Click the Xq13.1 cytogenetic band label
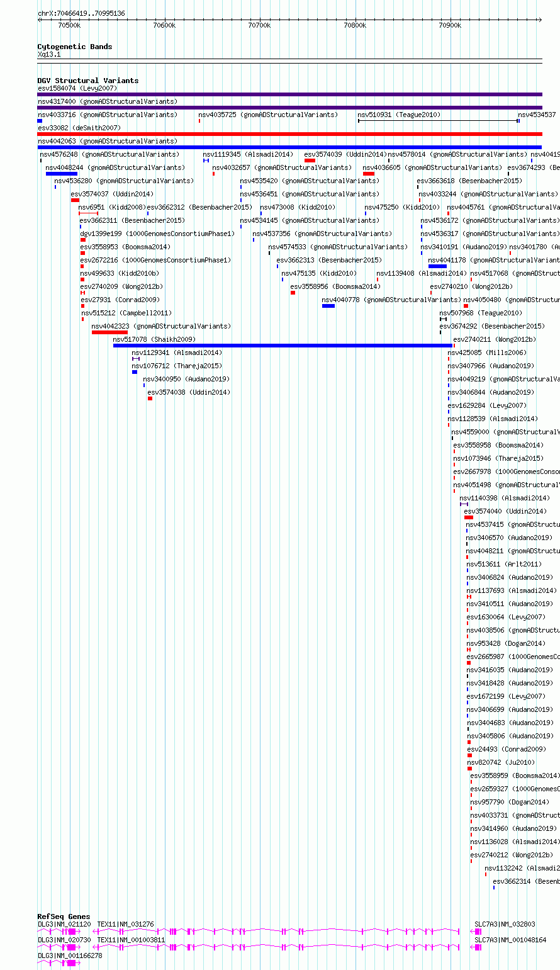Viewport: 560px width, 970px height. click(49, 54)
